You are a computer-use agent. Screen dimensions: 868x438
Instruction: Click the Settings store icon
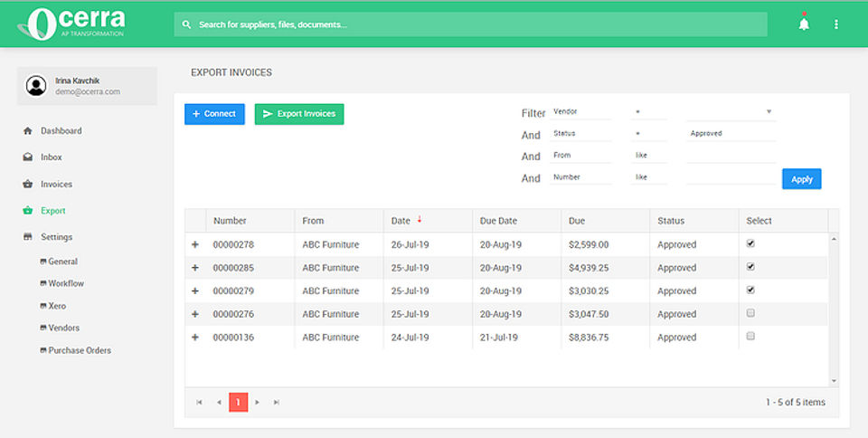28,237
